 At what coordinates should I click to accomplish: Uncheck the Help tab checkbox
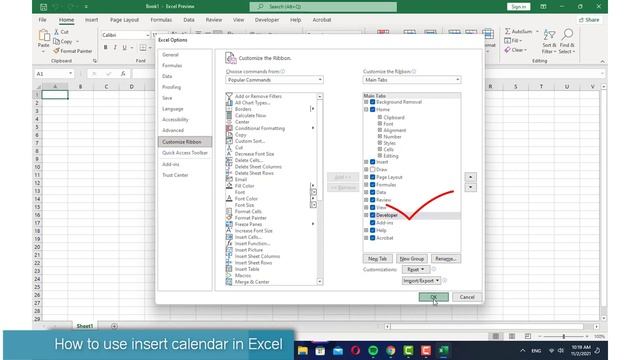373,231
